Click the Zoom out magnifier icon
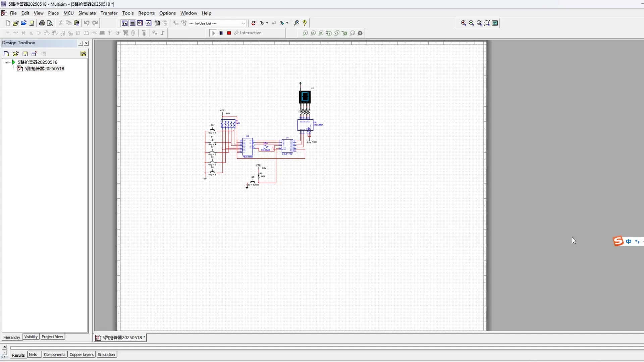 [471, 23]
